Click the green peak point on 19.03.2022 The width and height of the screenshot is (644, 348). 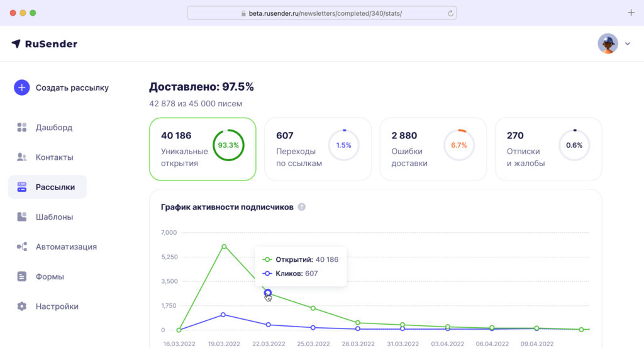(224, 247)
